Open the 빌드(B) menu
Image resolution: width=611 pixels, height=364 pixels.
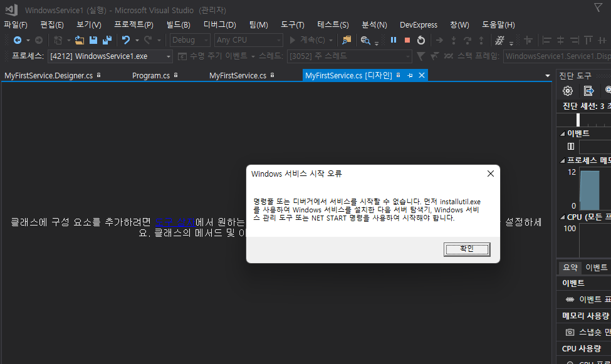pos(179,24)
